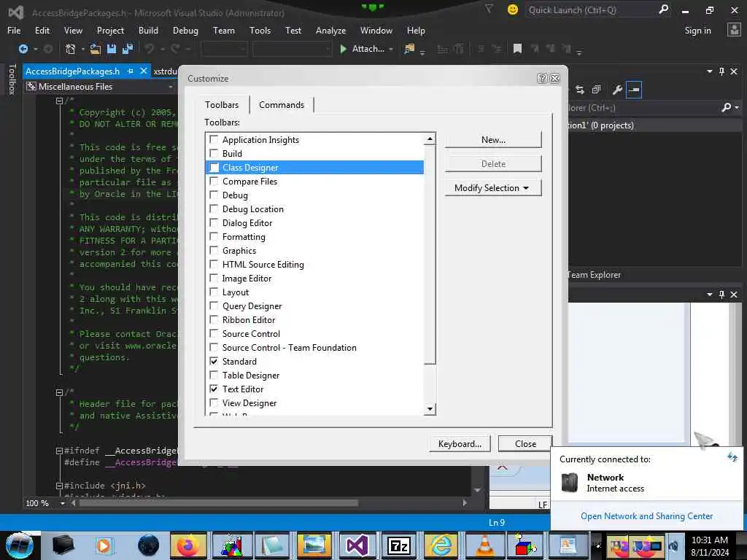Click the Sign in link
This screenshot has height=560, width=747.
click(697, 31)
